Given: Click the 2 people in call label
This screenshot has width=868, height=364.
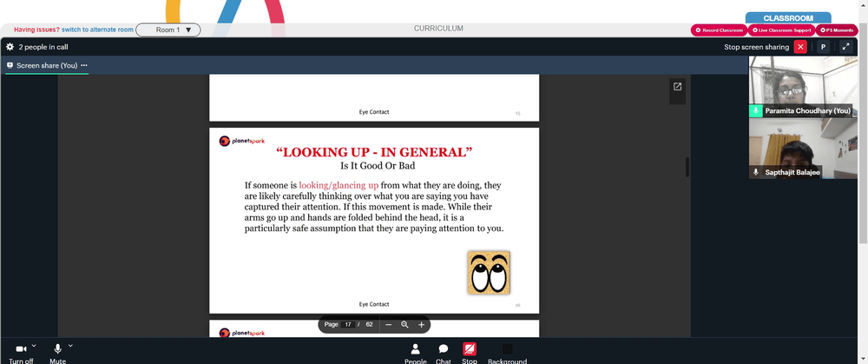Looking at the screenshot, I should click(x=43, y=47).
